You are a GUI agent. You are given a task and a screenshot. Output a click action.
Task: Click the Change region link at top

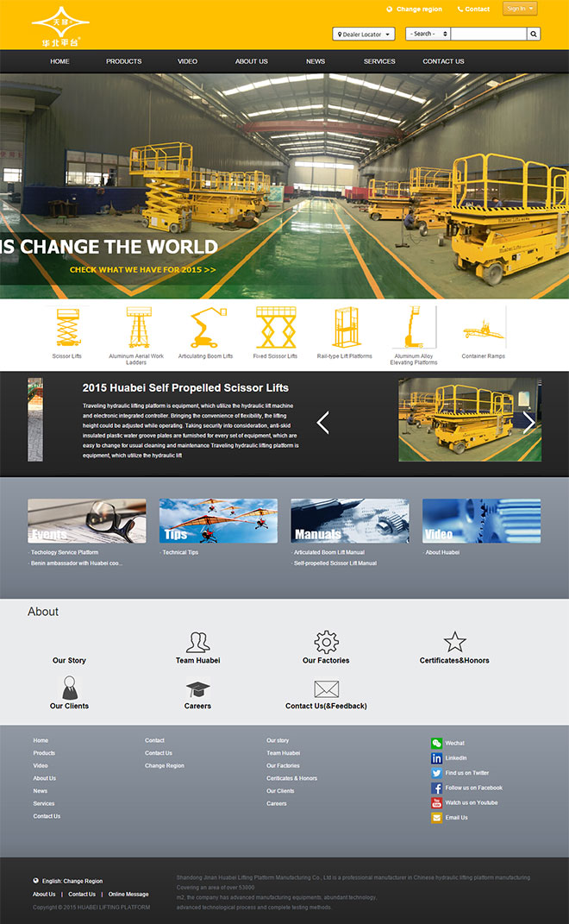pos(419,9)
